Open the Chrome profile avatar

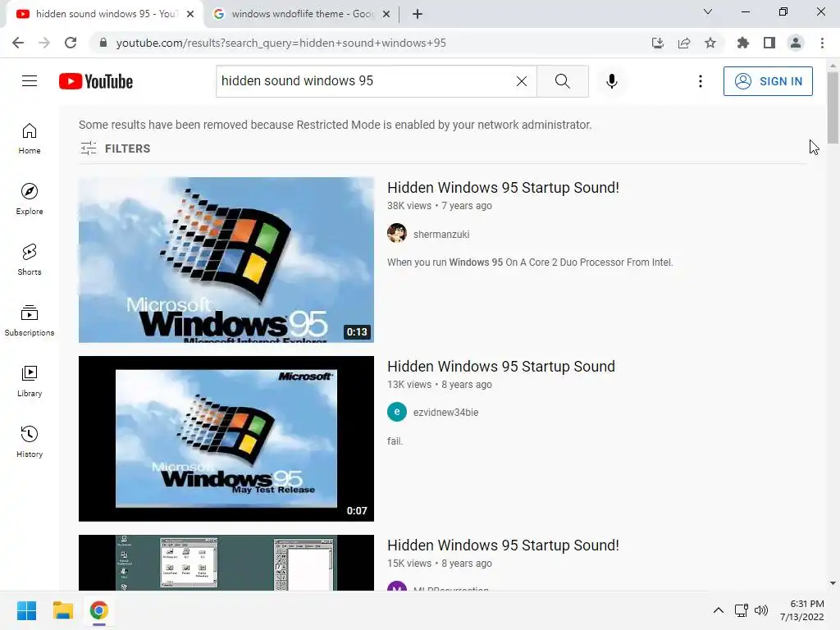(796, 43)
